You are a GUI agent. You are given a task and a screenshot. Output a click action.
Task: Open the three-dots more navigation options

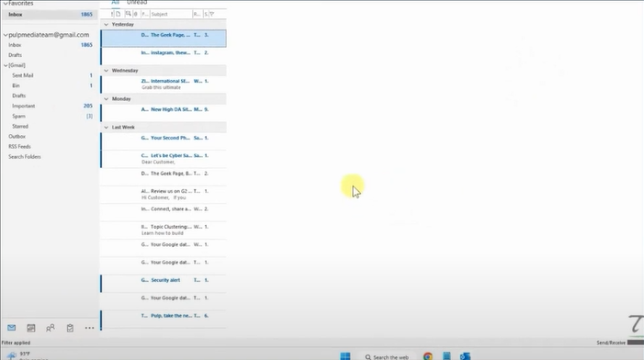tap(89, 328)
